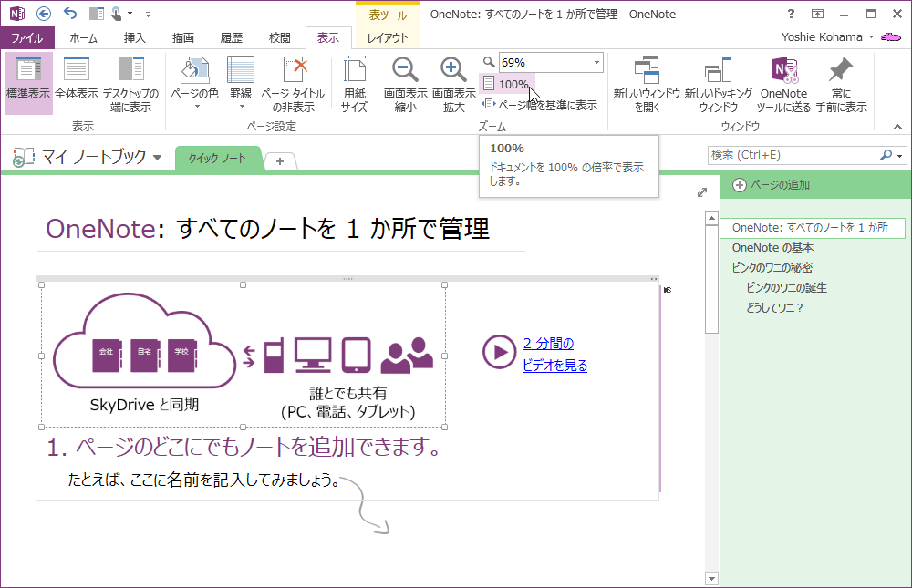
Task: Dock OneNote to the desktop via quick access icon
Action: coord(97,14)
